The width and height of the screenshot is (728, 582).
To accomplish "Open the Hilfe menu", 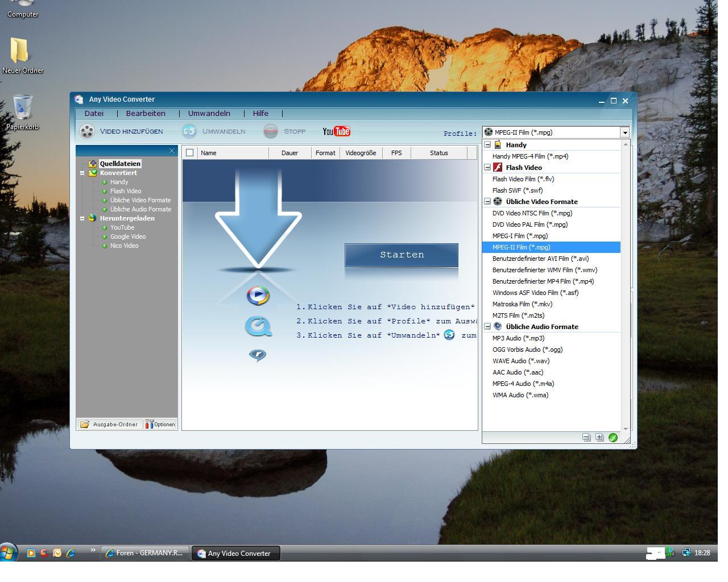I will click(260, 114).
